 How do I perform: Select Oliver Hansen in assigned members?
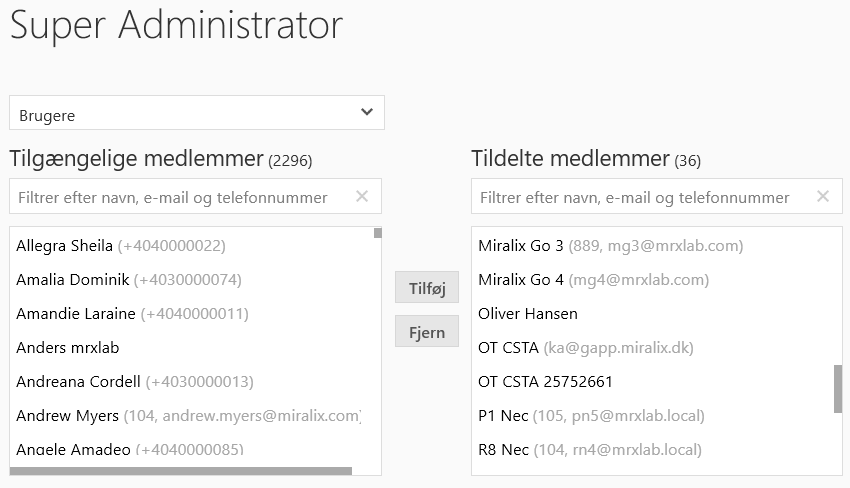pos(528,313)
